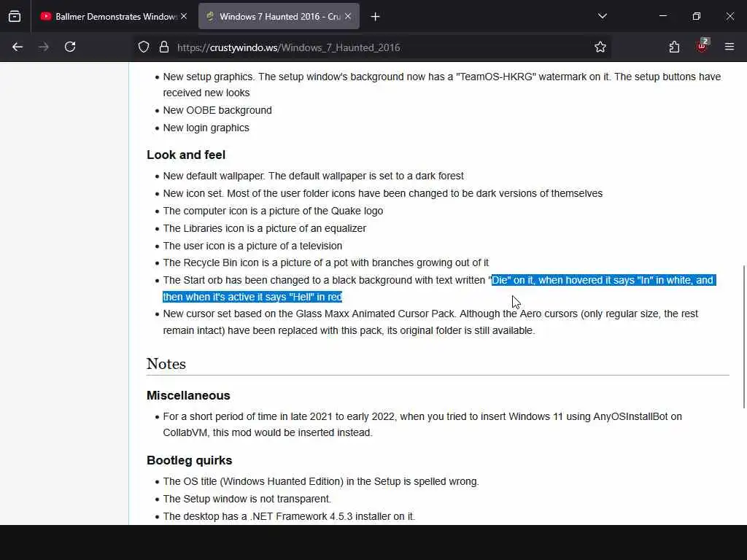Click the user icon television line

[252, 246]
